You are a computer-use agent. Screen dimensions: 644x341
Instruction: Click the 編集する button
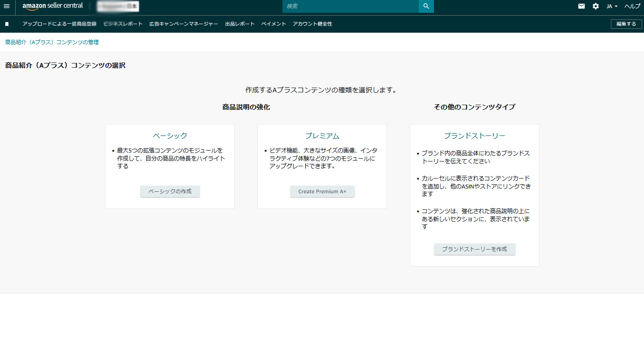[626, 24]
